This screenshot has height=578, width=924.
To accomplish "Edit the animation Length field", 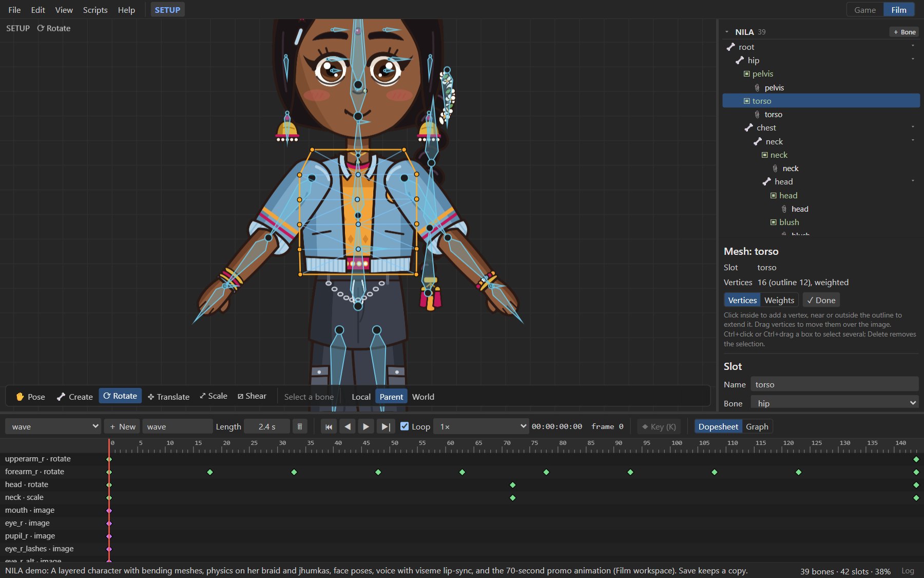I will coord(267,426).
